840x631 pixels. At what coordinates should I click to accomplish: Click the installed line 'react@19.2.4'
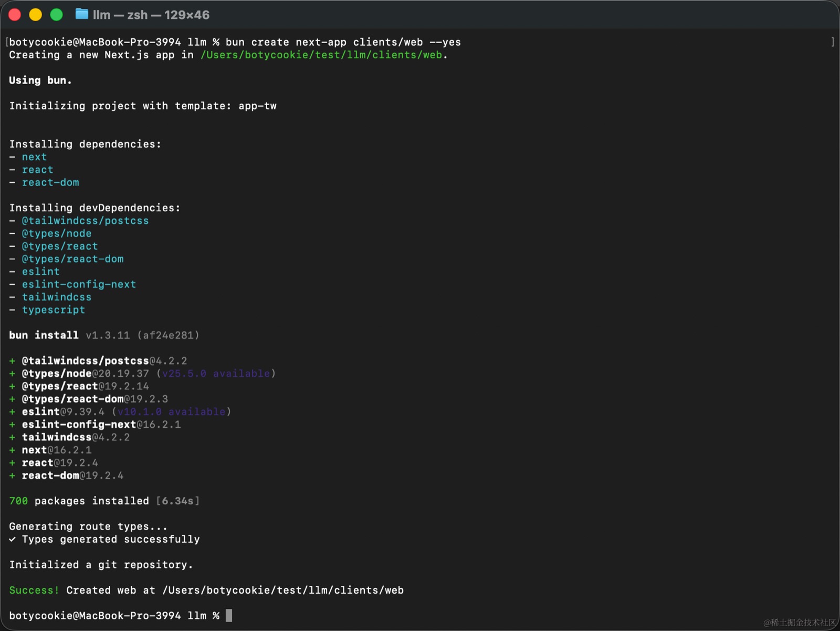coord(60,462)
